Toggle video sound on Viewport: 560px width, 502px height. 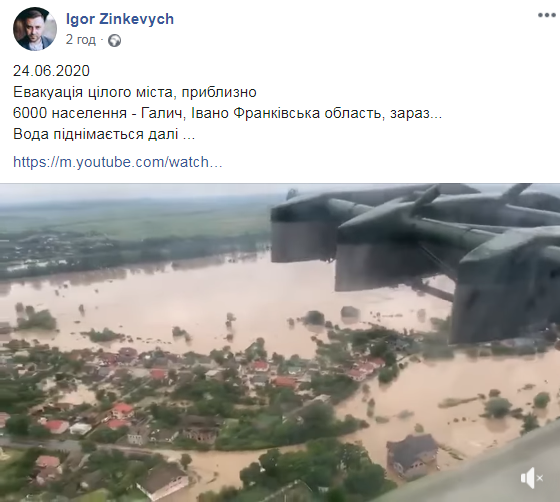[x=532, y=478]
